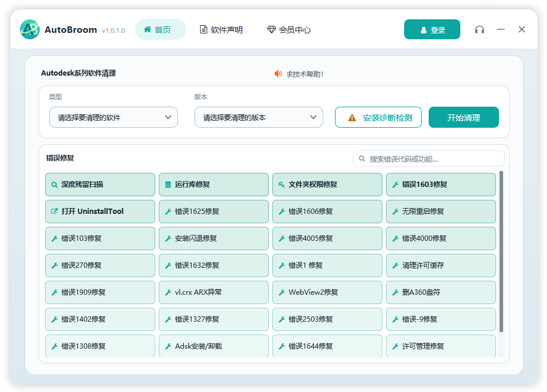Click the error-fix list vertical scrollbar

point(501,252)
